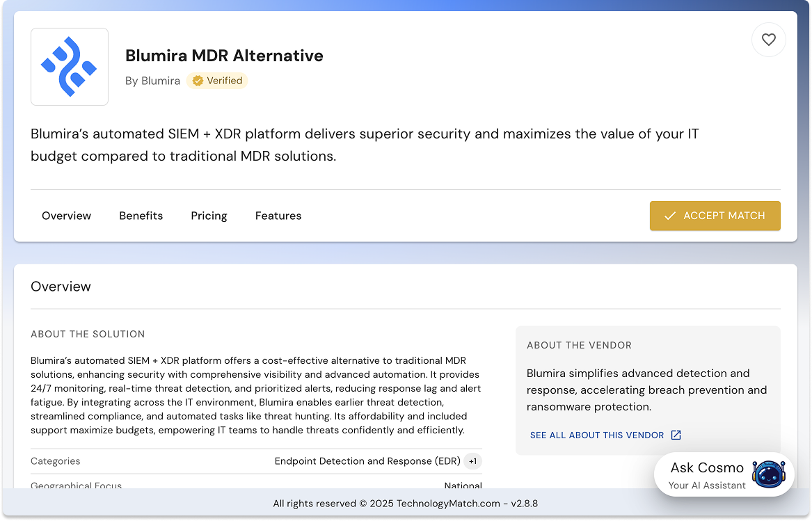
Task: Click the Blumira MDR Alternative title
Action: point(224,56)
